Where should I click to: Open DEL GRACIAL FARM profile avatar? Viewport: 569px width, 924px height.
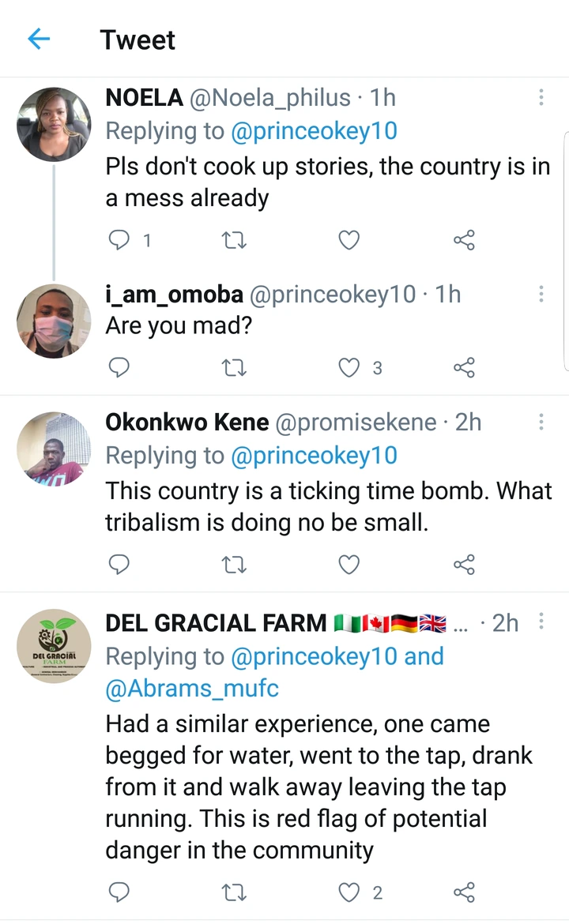[54, 645]
